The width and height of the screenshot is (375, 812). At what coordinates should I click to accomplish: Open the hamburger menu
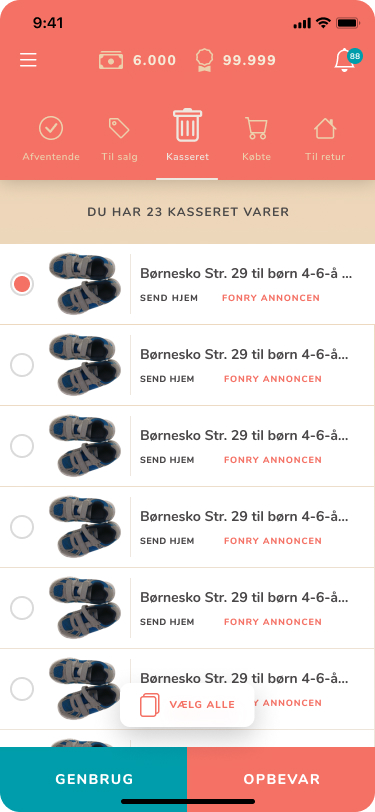[x=28, y=60]
